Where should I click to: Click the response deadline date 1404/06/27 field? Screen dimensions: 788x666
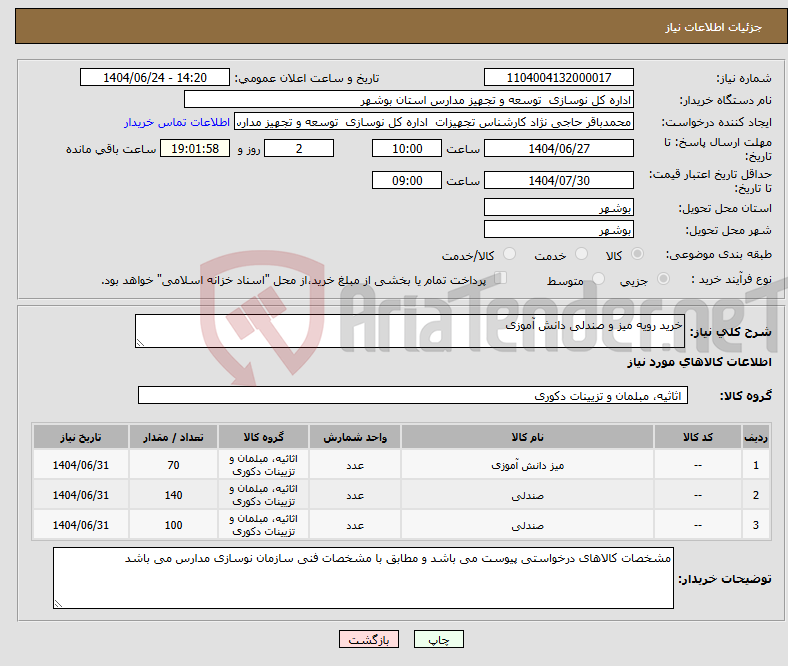(559, 148)
